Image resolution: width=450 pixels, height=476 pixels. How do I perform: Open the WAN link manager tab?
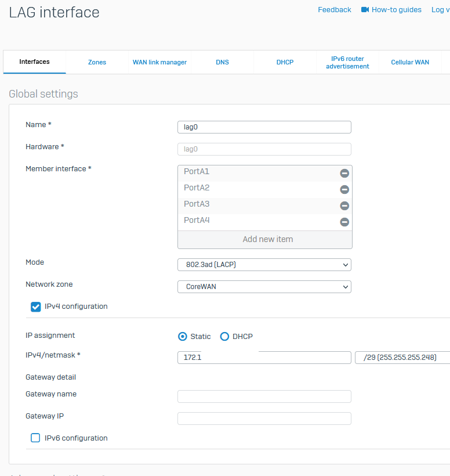tap(159, 62)
